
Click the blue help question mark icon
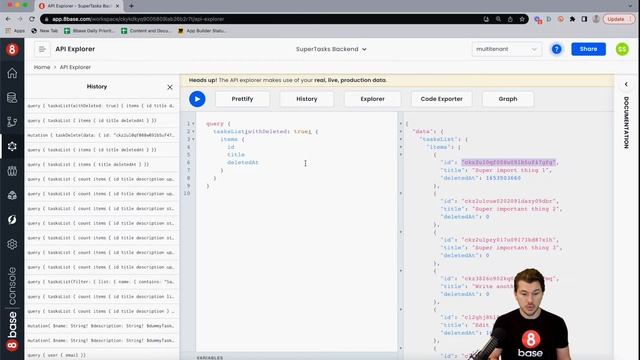556,49
